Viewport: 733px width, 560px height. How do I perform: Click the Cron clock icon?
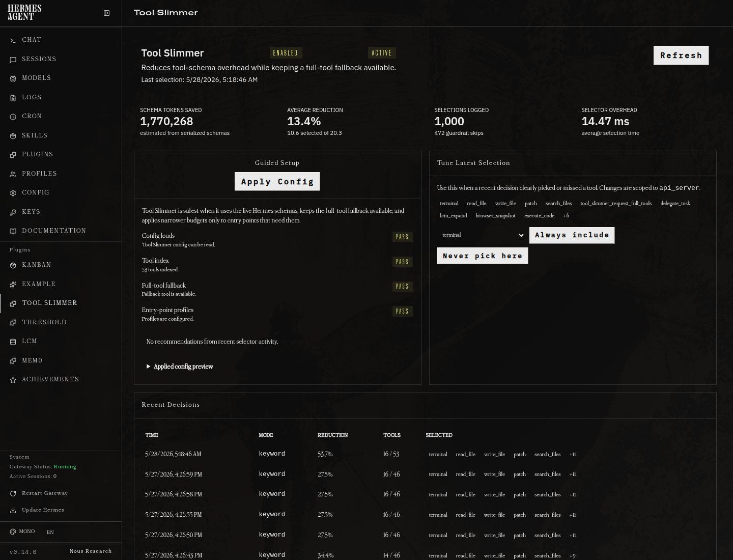tap(13, 117)
